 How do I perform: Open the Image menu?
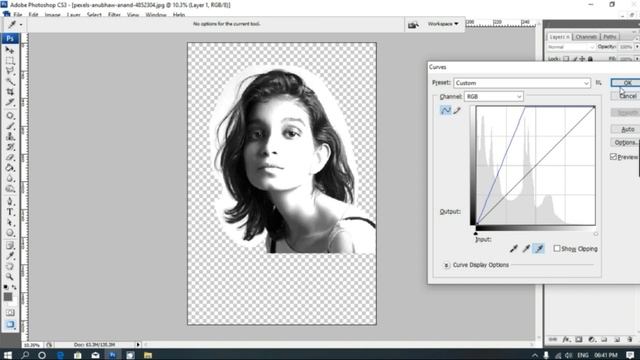pos(53,15)
